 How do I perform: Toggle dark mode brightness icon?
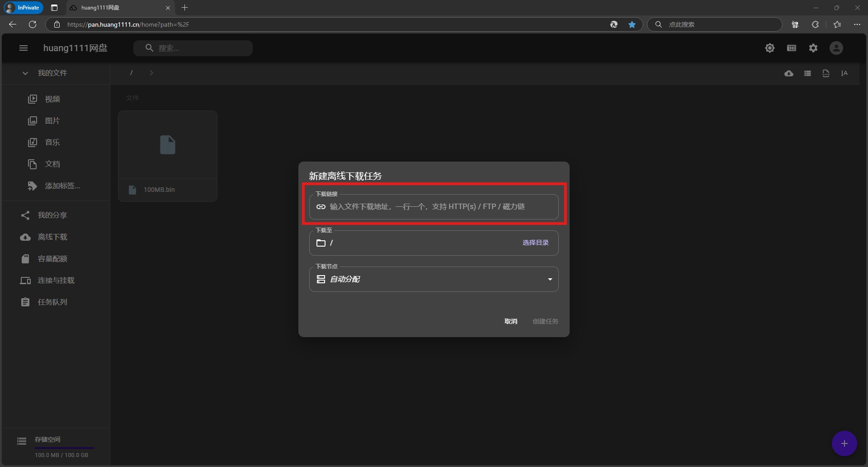[x=770, y=48]
